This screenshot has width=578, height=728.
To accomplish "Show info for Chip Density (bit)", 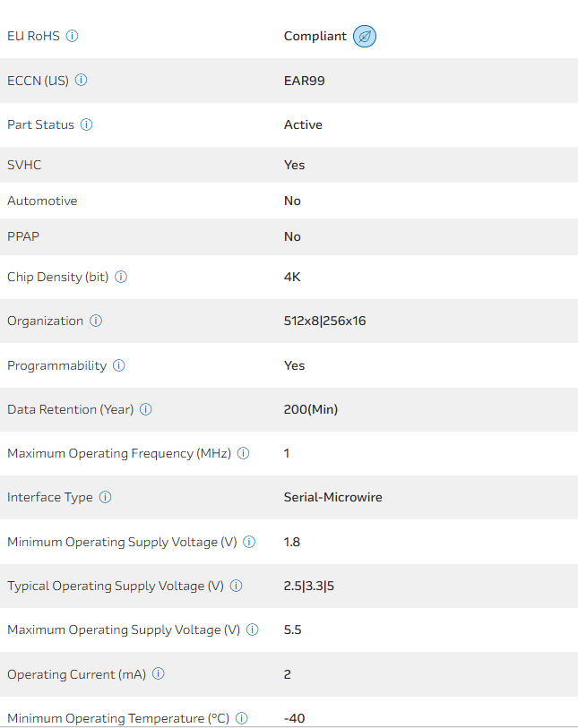I will pyautogui.click(x=121, y=277).
